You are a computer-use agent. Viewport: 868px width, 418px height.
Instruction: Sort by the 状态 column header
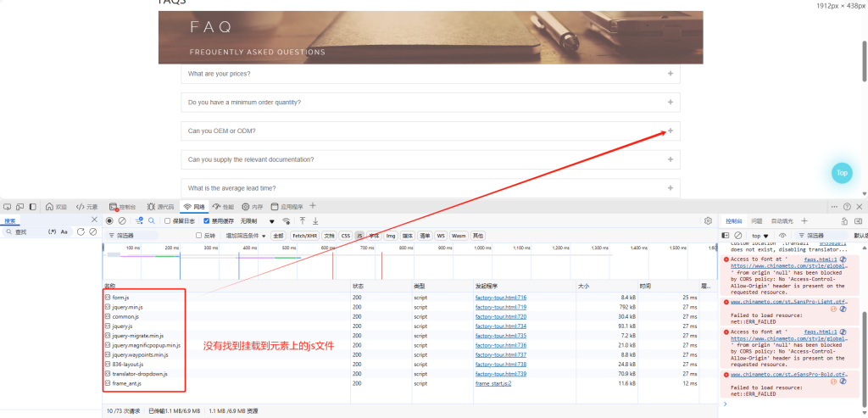381,287
